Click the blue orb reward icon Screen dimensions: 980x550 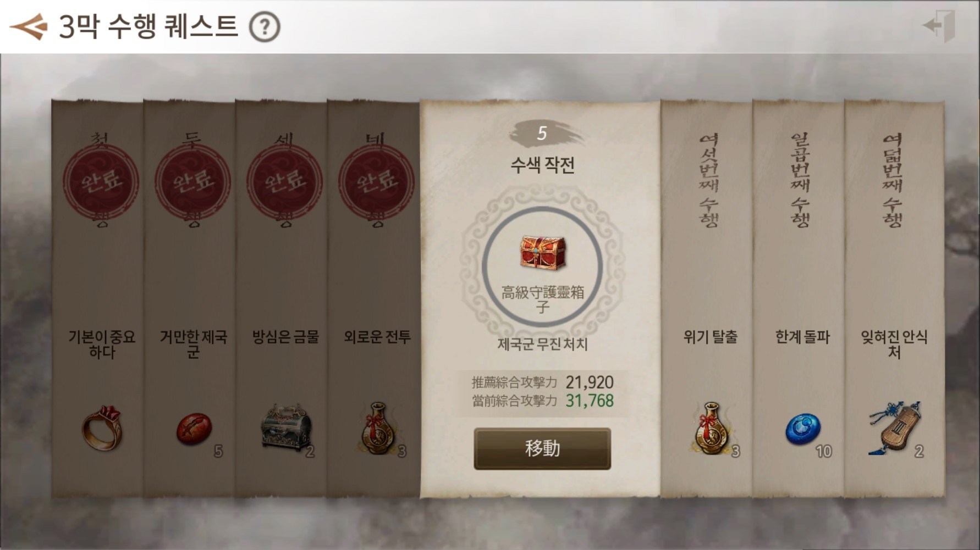[803, 430]
